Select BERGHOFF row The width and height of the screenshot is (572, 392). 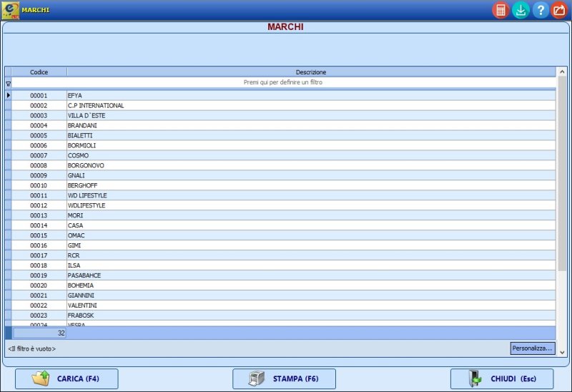[283, 185]
